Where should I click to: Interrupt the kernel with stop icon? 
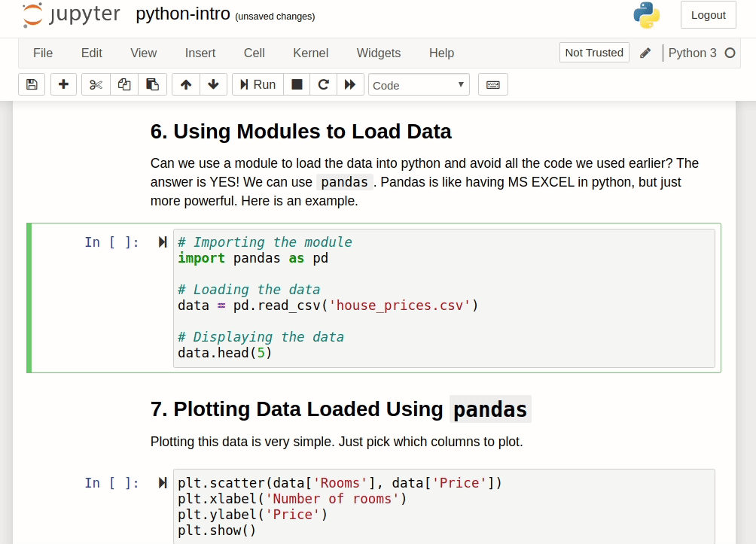coord(297,85)
